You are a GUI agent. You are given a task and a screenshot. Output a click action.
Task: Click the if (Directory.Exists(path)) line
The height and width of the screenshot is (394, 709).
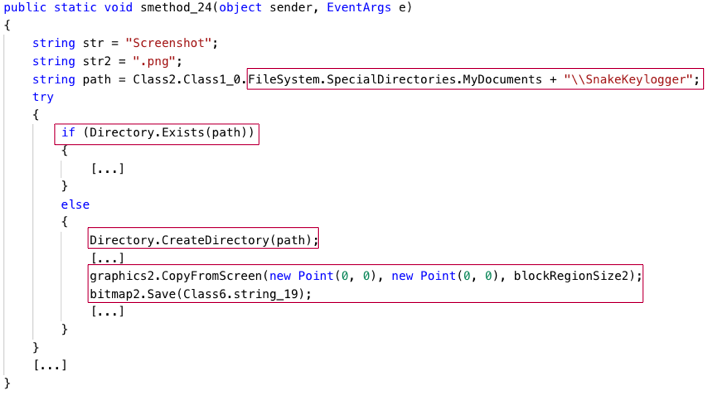pos(158,133)
